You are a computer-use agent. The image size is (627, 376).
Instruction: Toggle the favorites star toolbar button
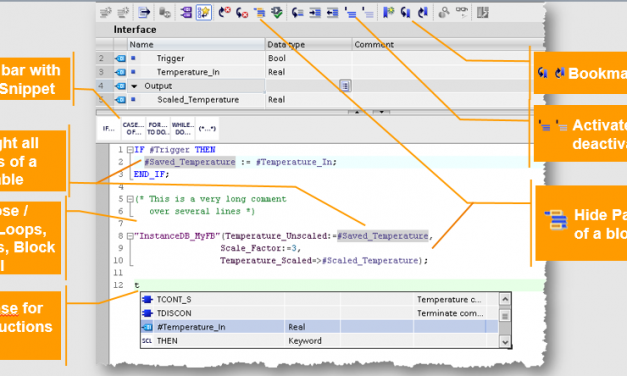click(204, 13)
